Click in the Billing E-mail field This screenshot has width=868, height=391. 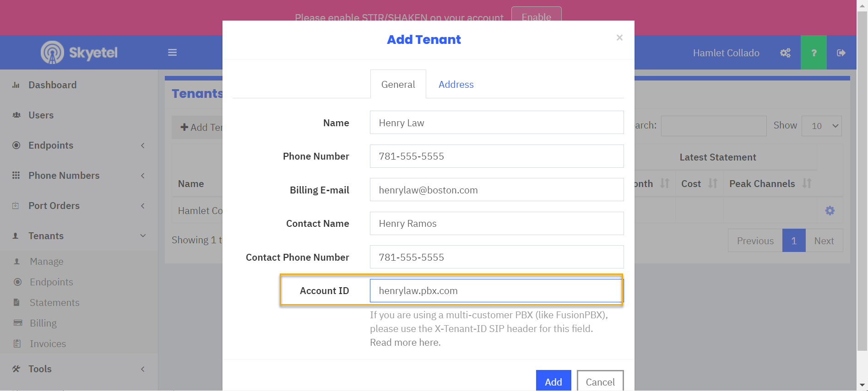pos(496,190)
